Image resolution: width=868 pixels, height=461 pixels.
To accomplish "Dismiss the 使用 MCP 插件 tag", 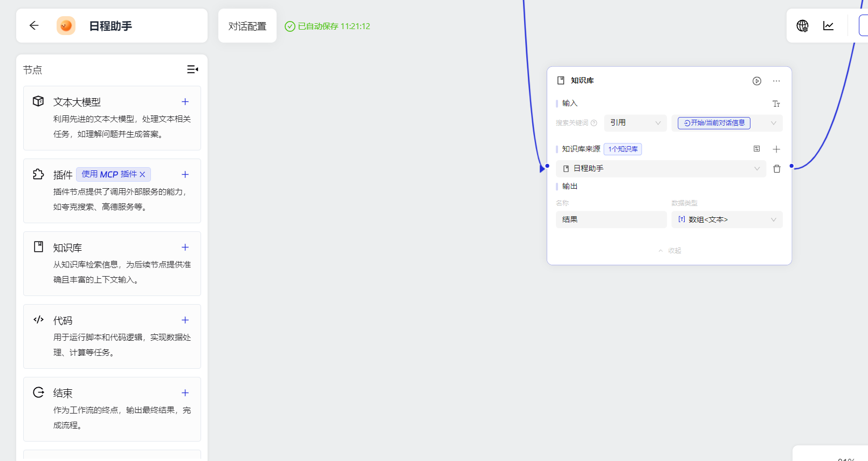I will point(142,174).
